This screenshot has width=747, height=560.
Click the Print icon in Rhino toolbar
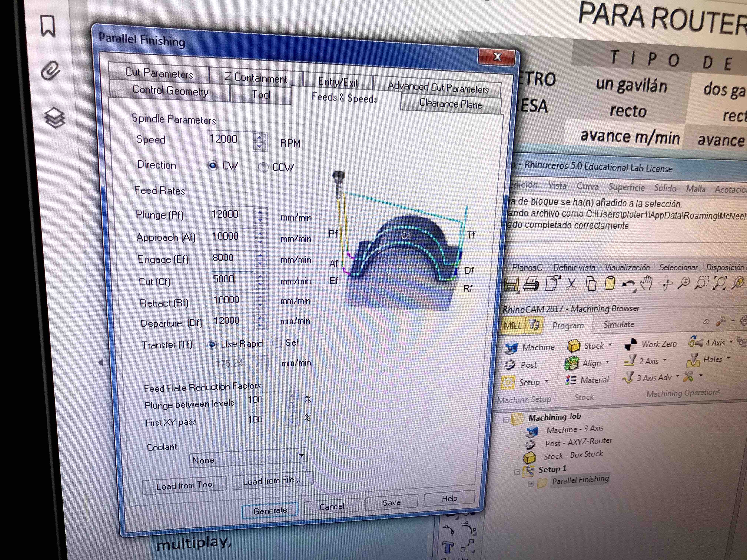pyautogui.click(x=531, y=284)
